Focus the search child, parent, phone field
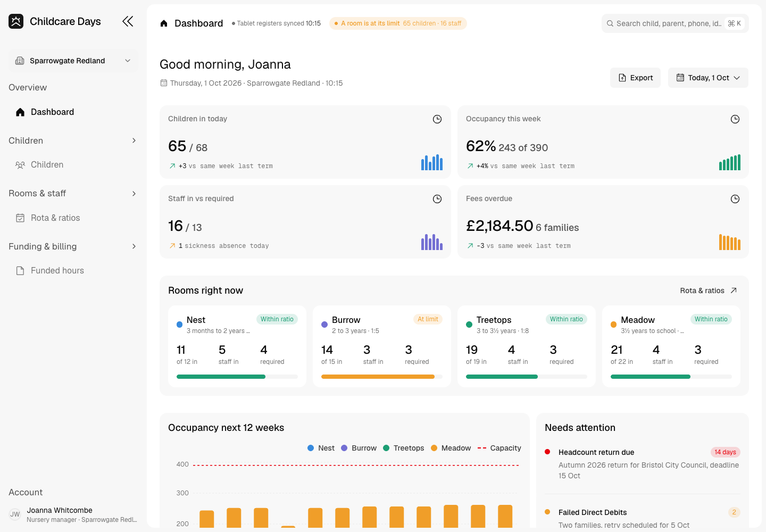Viewport: 766px width, 532px height. pos(675,23)
